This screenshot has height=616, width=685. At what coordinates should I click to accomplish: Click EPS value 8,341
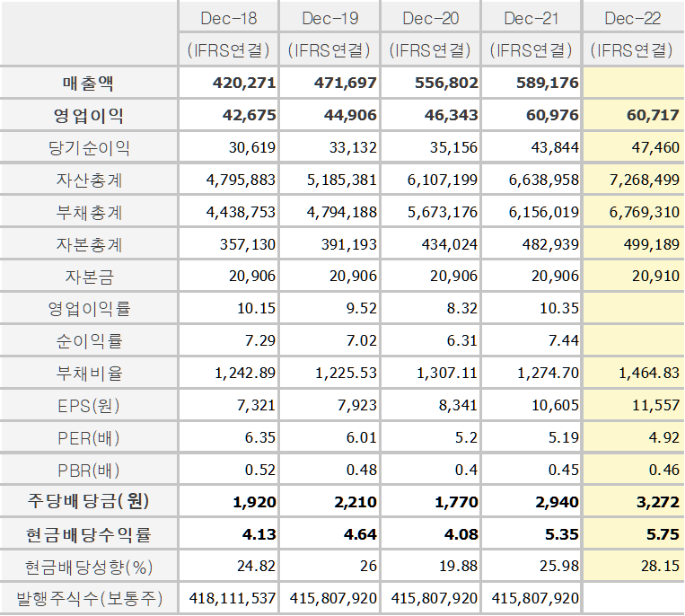pos(458,405)
